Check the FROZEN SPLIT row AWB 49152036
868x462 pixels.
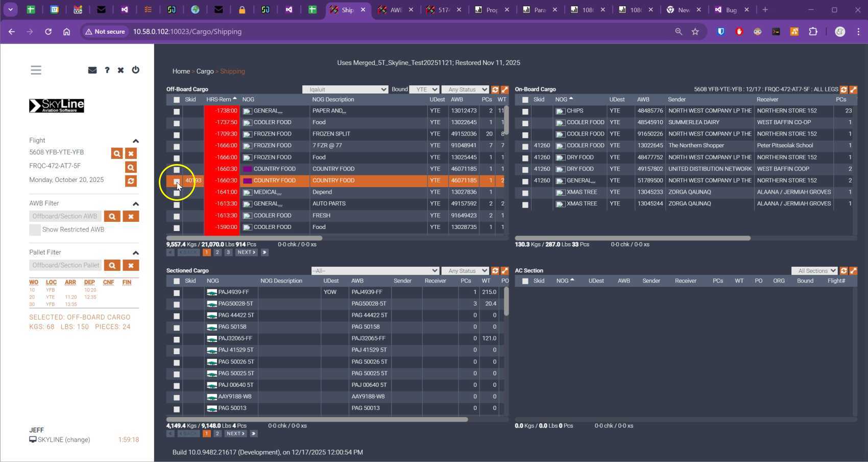pyautogui.click(x=177, y=135)
